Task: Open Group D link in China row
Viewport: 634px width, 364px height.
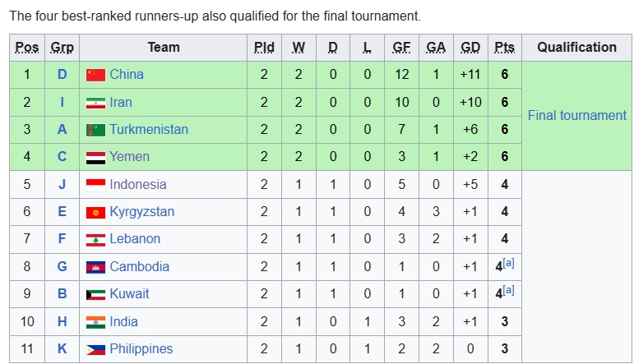Action: click(62, 74)
